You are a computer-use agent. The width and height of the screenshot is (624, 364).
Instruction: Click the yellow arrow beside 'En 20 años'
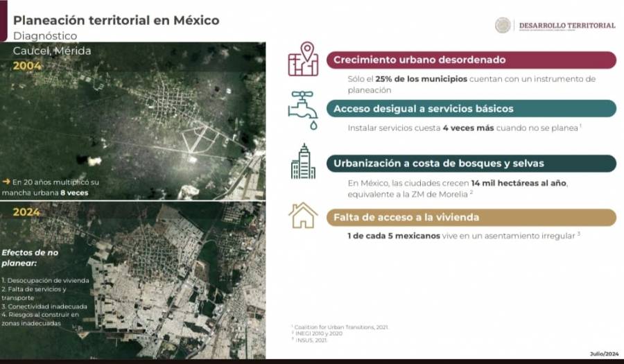(x=6, y=182)
